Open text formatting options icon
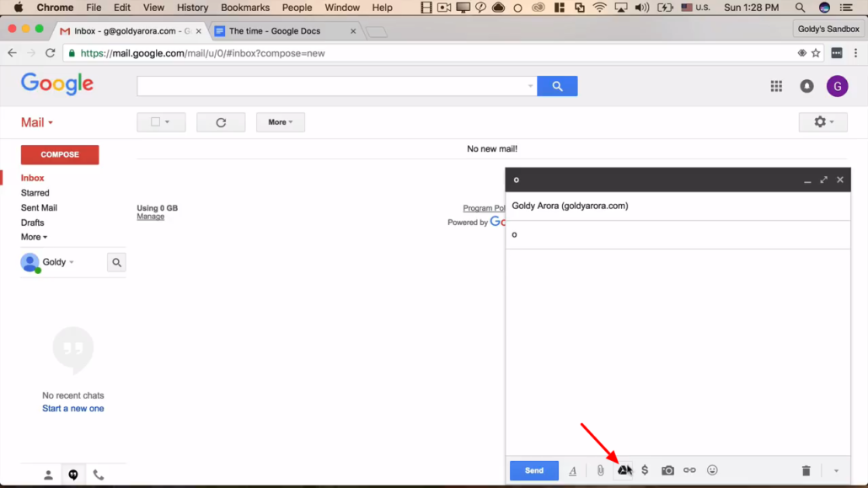Screen dimensions: 868x488 (x=573, y=470)
